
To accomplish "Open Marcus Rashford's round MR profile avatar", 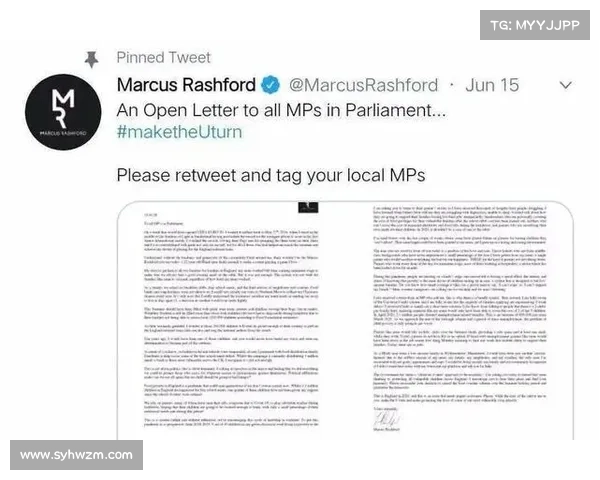I will 63,112.
